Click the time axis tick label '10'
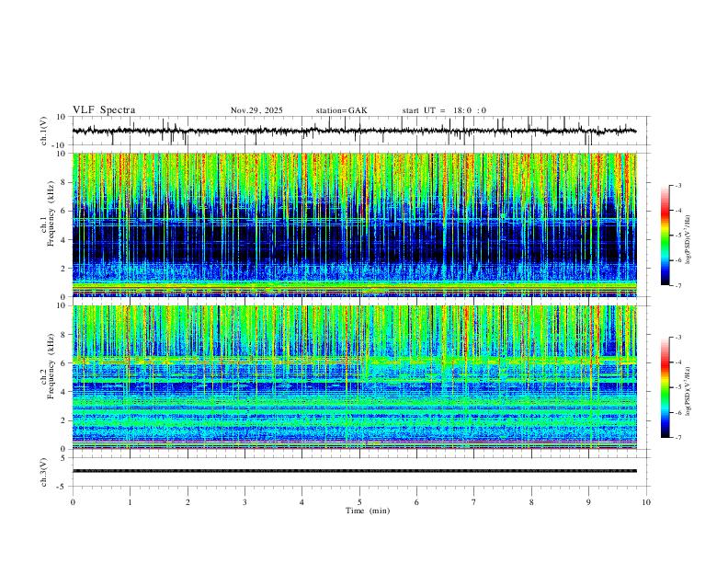728x563 pixels. click(646, 502)
